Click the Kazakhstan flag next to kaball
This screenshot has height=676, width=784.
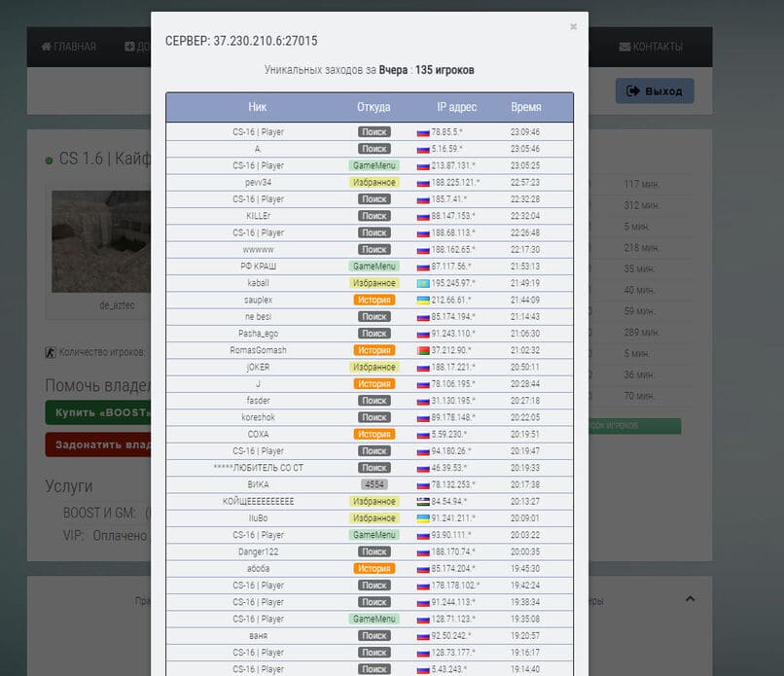423,283
